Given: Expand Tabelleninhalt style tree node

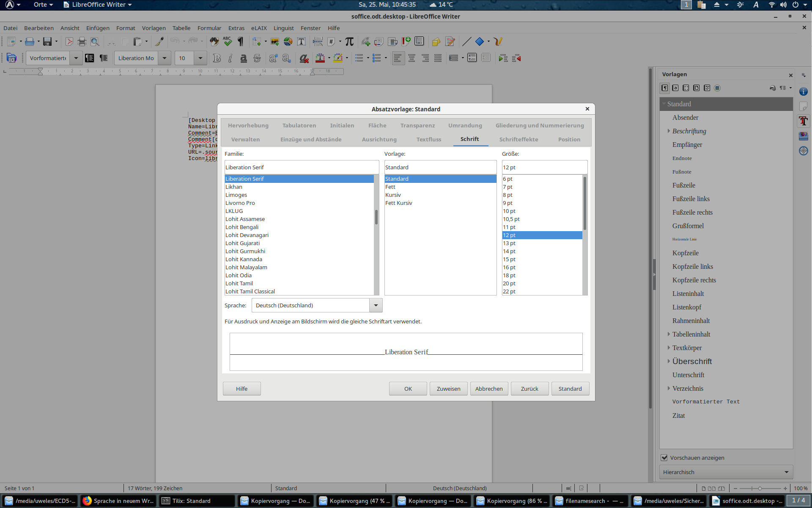Looking at the screenshot, I should pos(669,334).
